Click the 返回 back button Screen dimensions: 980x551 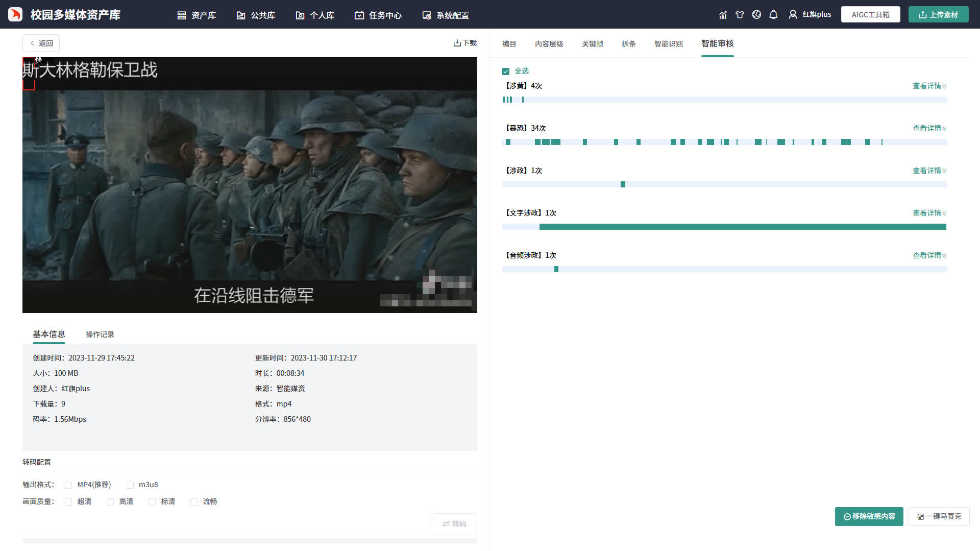click(41, 43)
